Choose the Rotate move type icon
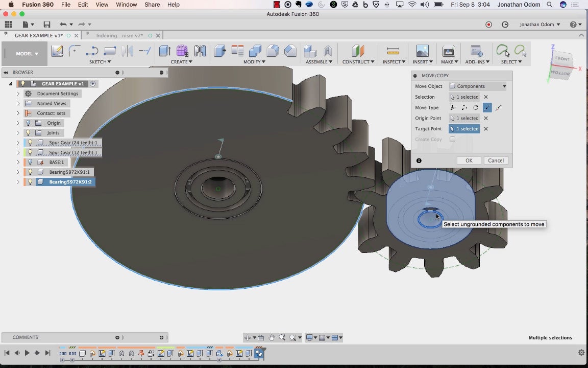Viewport: 588px width, 368px height. (475, 108)
